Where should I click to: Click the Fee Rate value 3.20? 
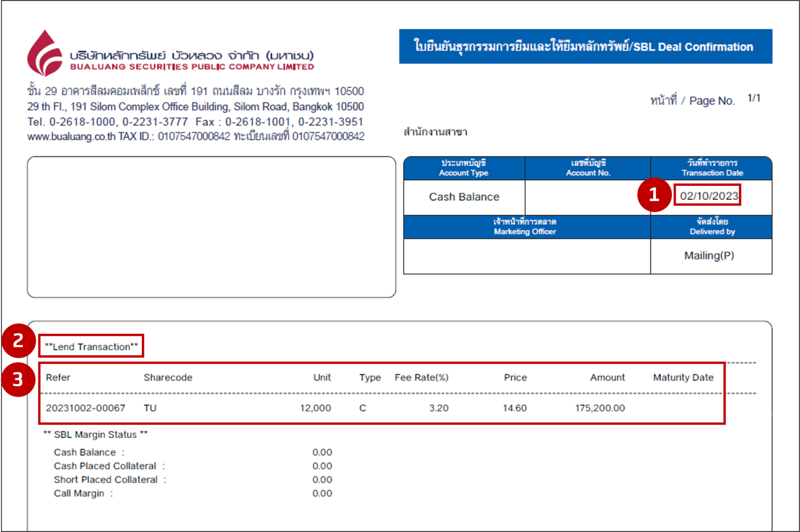(x=439, y=408)
